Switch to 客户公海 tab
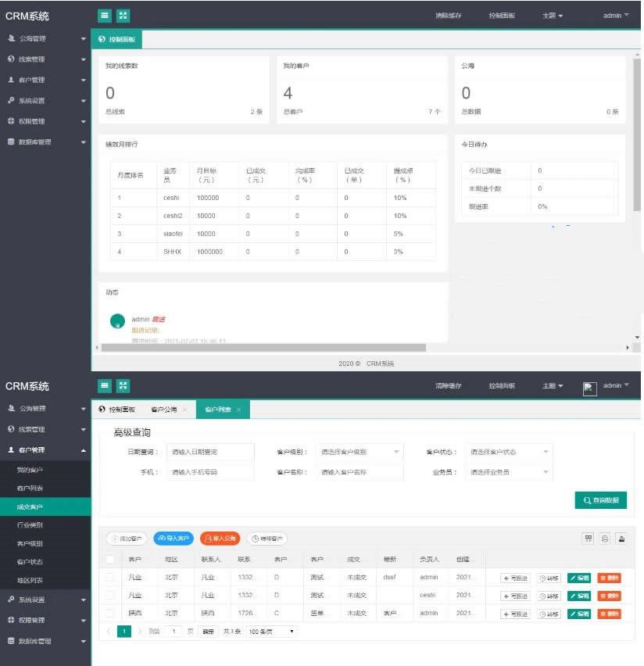 pyautogui.click(x=164, y=410)
